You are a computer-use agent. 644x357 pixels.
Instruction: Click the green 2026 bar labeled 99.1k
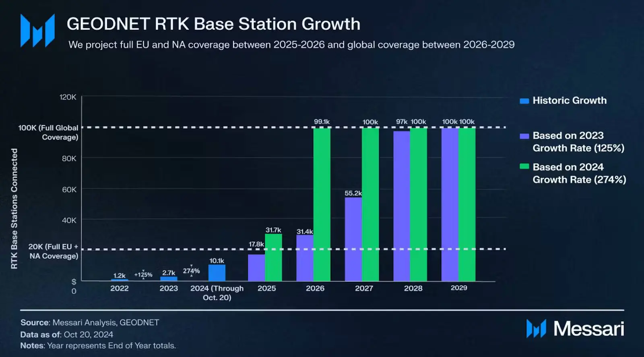tap(322, 204)
